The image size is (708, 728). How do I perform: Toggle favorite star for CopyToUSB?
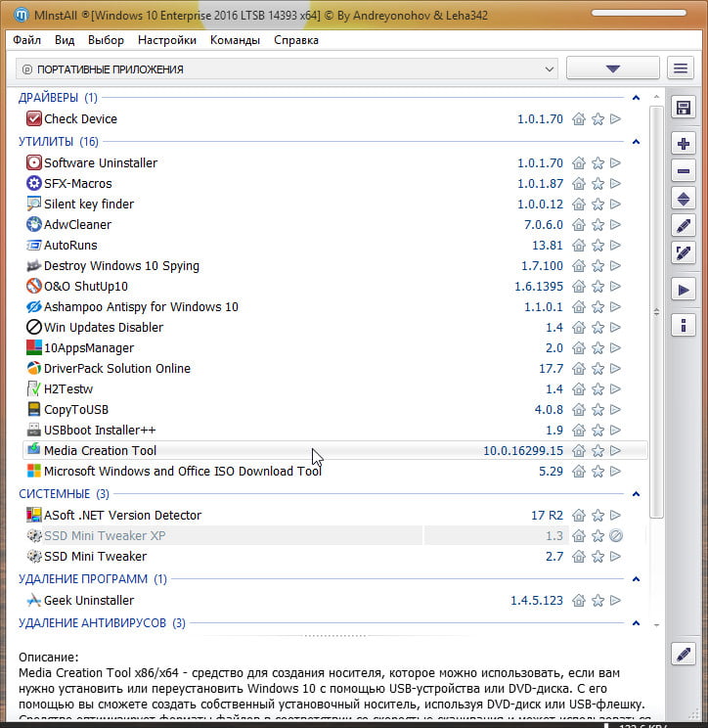597,410
